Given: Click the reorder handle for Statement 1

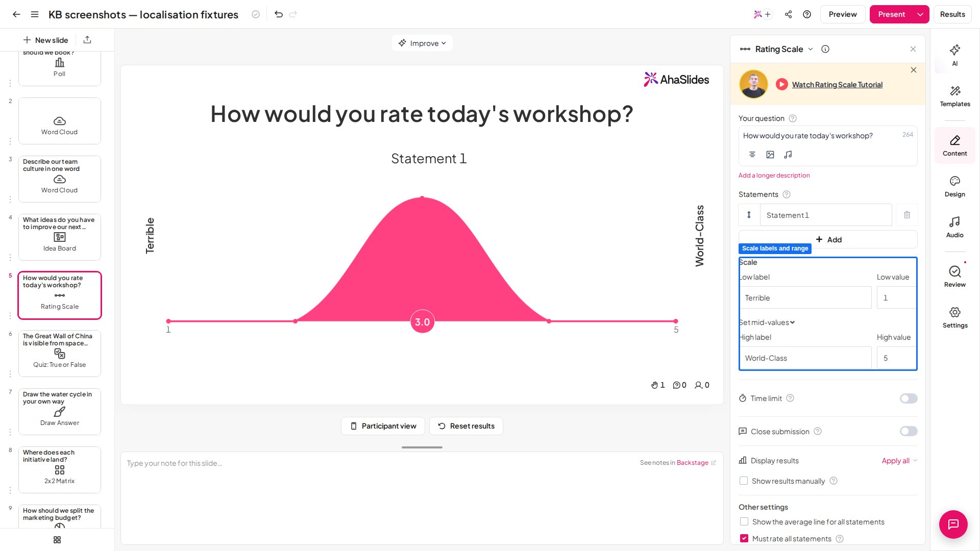Looking at the screenshot, I should click(x=749, y=215).
